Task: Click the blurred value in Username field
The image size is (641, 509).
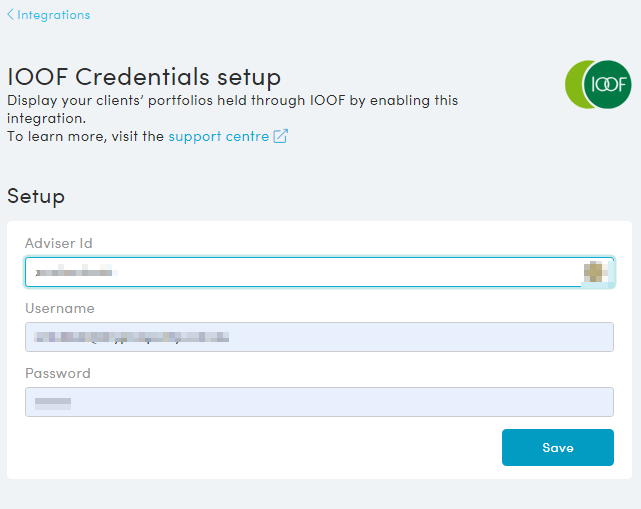Action: click(x=131, y=337)
